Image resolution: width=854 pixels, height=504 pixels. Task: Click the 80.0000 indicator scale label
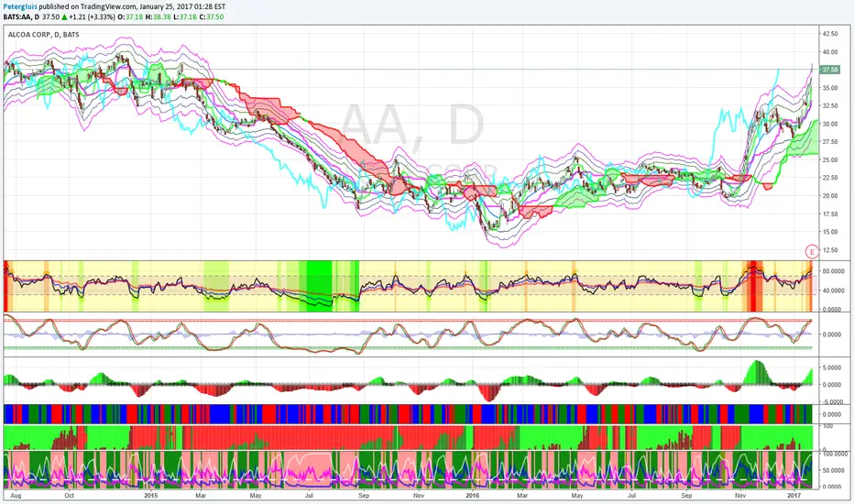coord(833,271)
